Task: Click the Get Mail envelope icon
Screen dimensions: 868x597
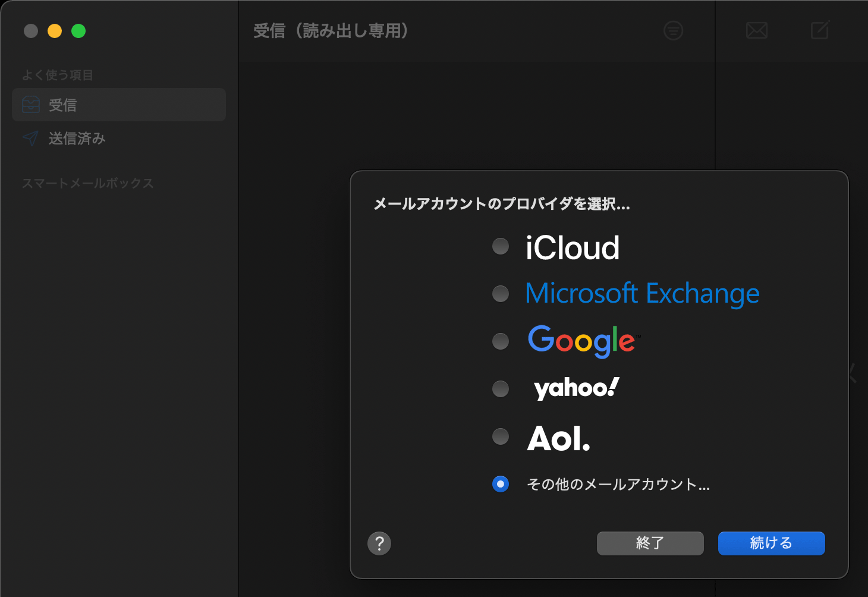Action: 756,30
